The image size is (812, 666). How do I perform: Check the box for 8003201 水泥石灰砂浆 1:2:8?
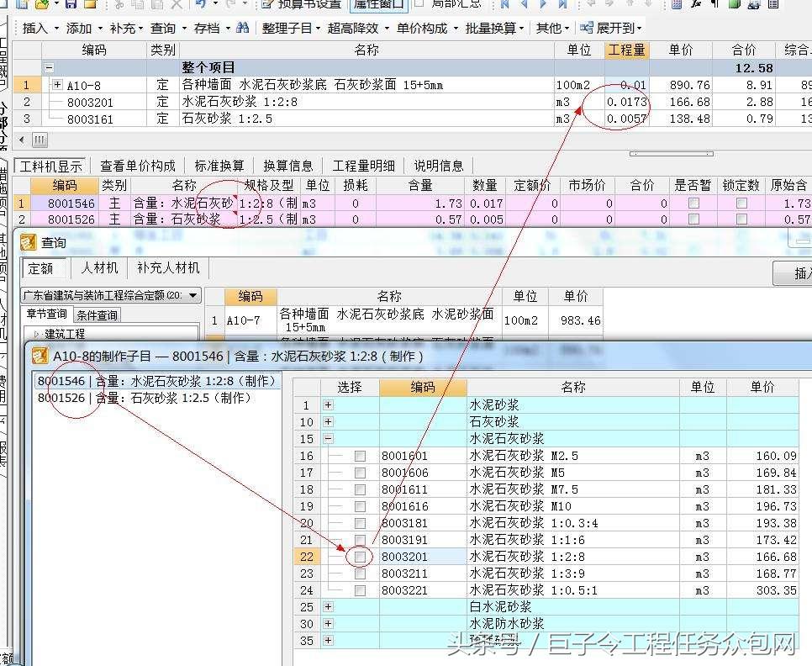tap(360, 557)
